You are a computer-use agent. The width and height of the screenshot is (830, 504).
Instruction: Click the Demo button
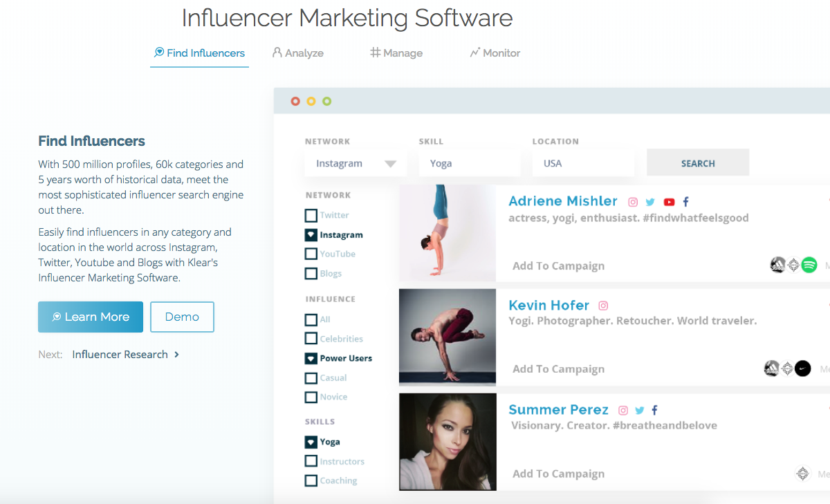pyautogui.click(x=182, y=317)
